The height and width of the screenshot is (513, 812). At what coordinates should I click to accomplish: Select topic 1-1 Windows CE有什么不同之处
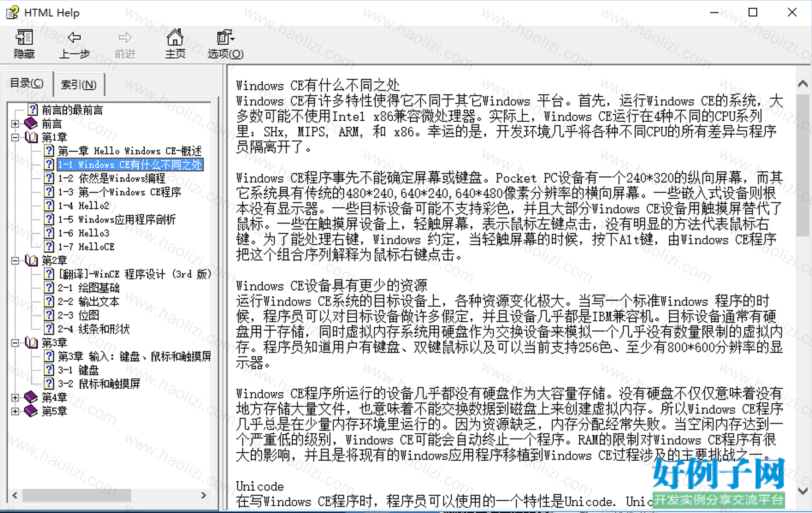tap(130, 164)
